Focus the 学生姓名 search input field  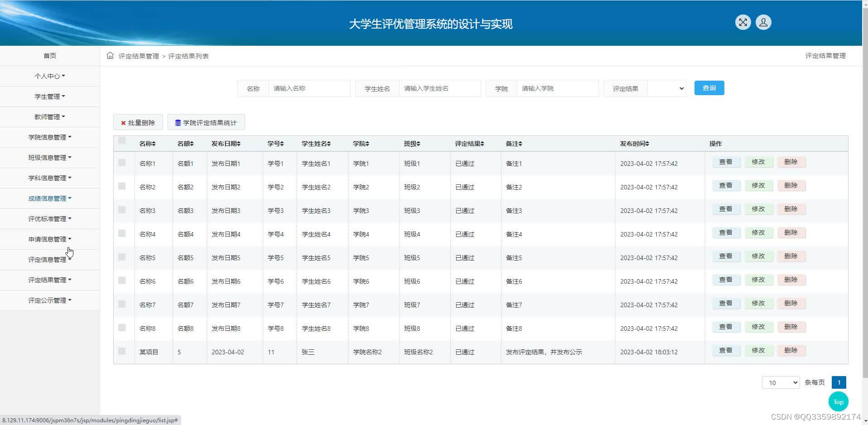tap(440, 88)
